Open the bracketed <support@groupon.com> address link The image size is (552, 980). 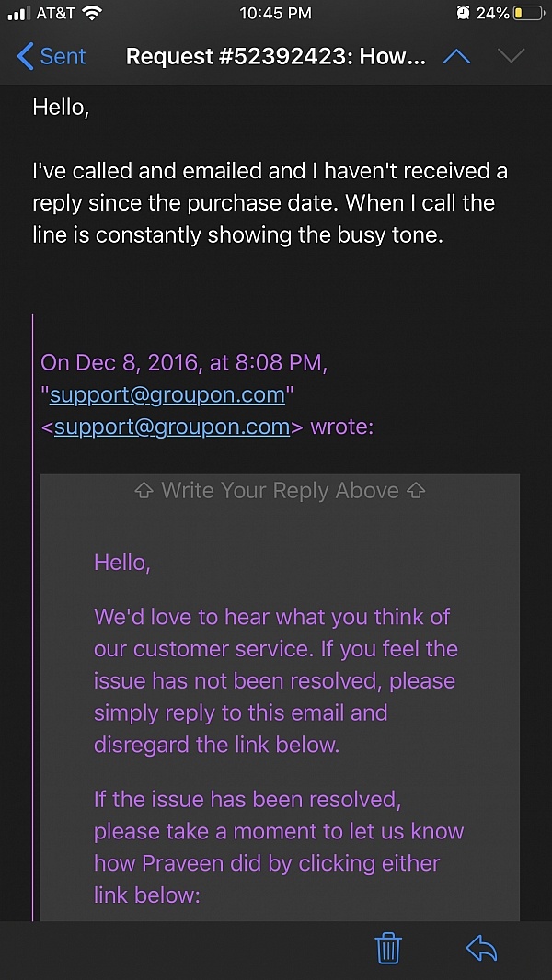172,428
